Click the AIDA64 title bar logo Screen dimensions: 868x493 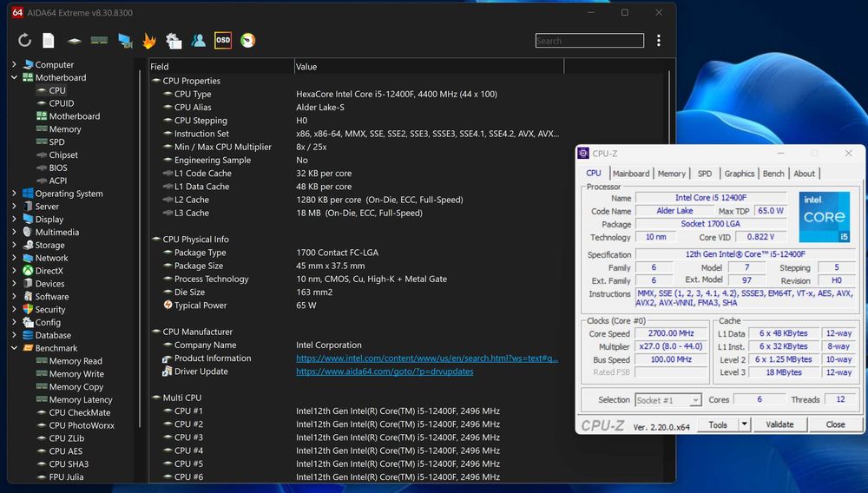pos(17,12)
